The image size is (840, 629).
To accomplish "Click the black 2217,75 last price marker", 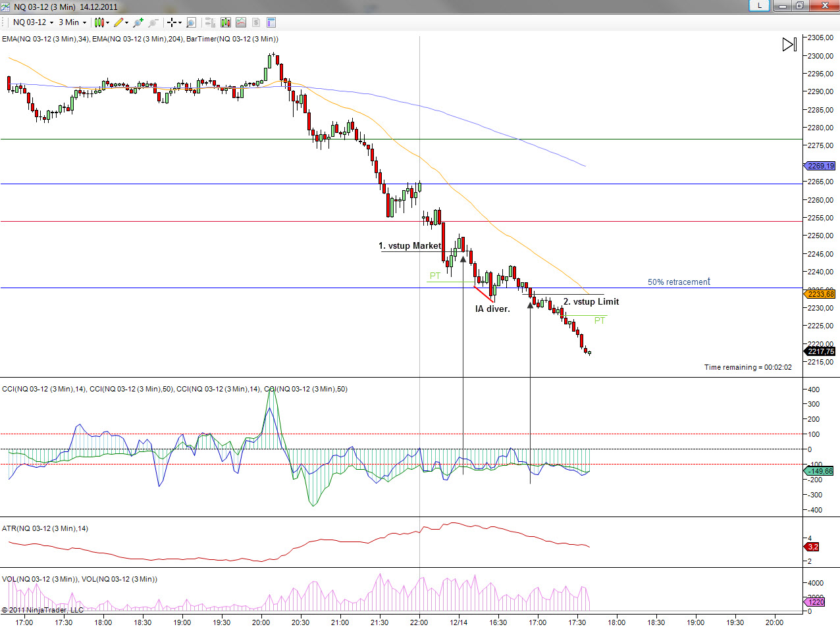I will (820, 351).
